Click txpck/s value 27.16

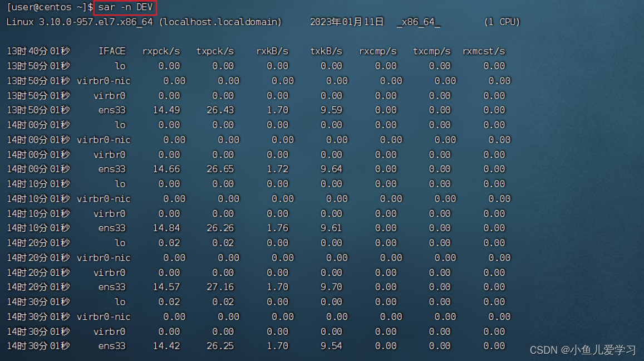click(x=220, y=287)
